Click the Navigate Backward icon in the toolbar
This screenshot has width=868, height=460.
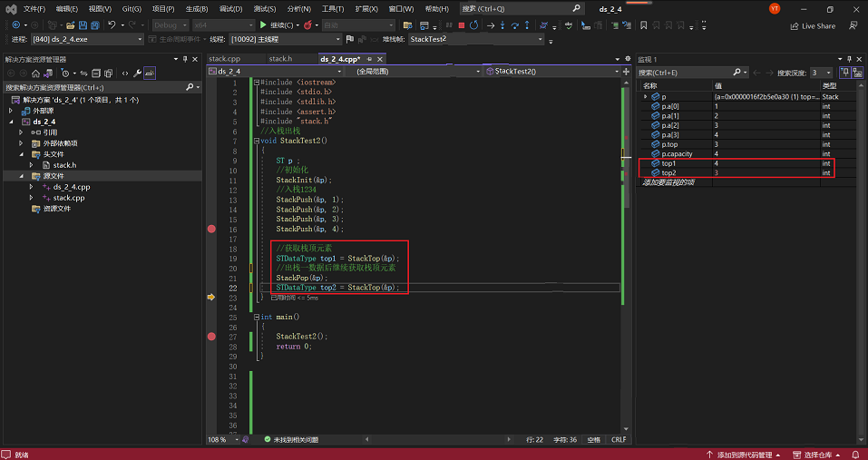click(16, 25)
